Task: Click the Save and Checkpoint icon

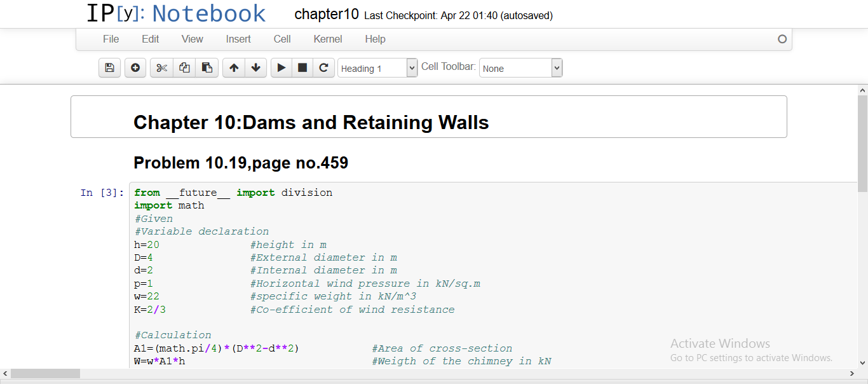Action: click(109, 68)
